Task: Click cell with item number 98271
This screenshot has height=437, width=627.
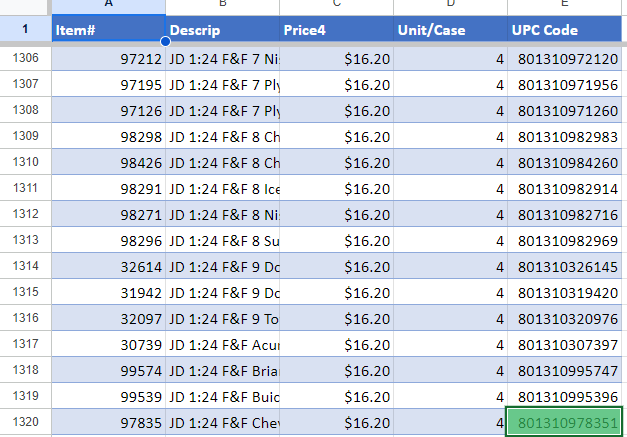Action: click(x=108, y=215)
